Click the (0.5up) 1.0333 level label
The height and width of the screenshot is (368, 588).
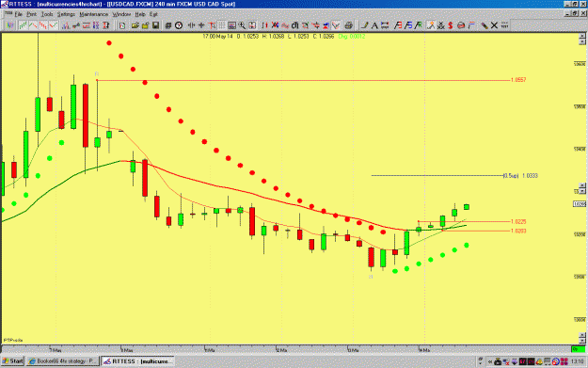(x=520, y=176)
